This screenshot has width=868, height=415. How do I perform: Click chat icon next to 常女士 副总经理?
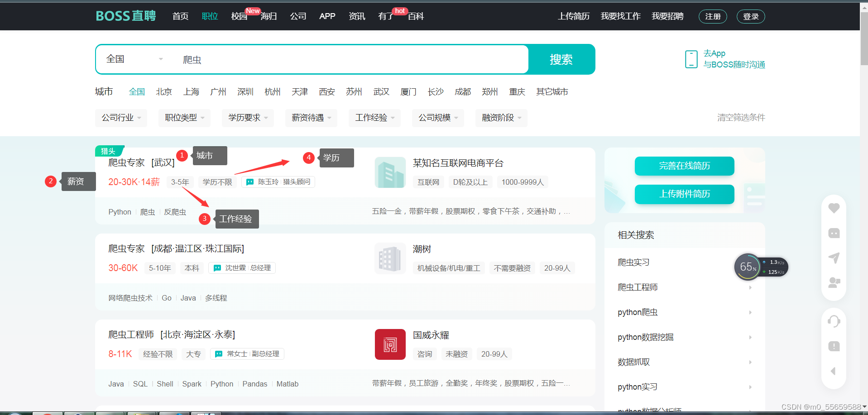pos(219,354)
